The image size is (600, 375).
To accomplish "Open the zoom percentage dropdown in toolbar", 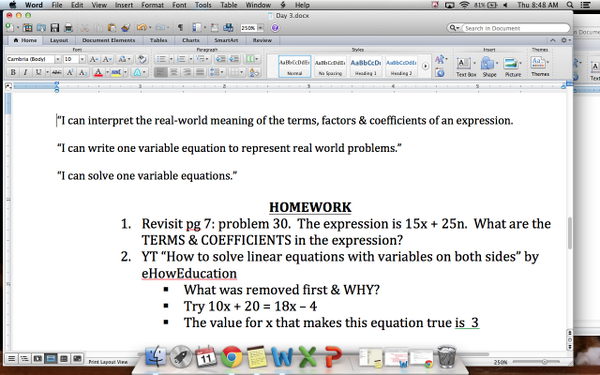I will (261, 28).
